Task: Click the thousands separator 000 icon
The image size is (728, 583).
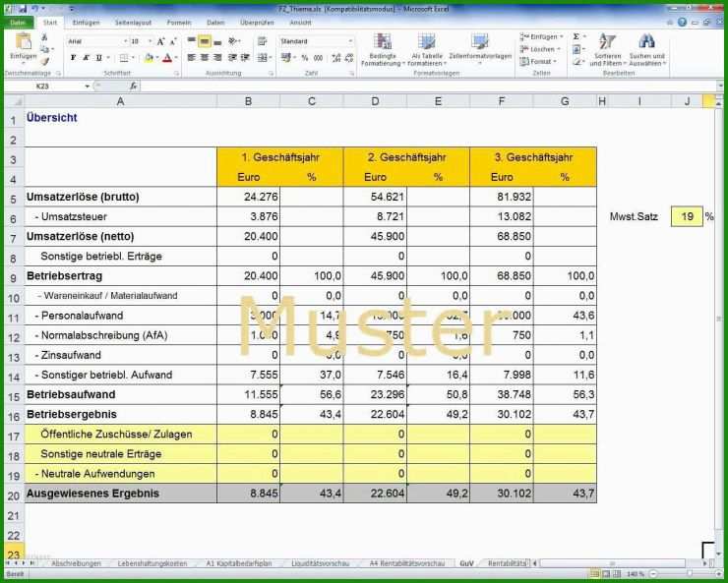Action: pyautogui.click(x=318, y=57)
